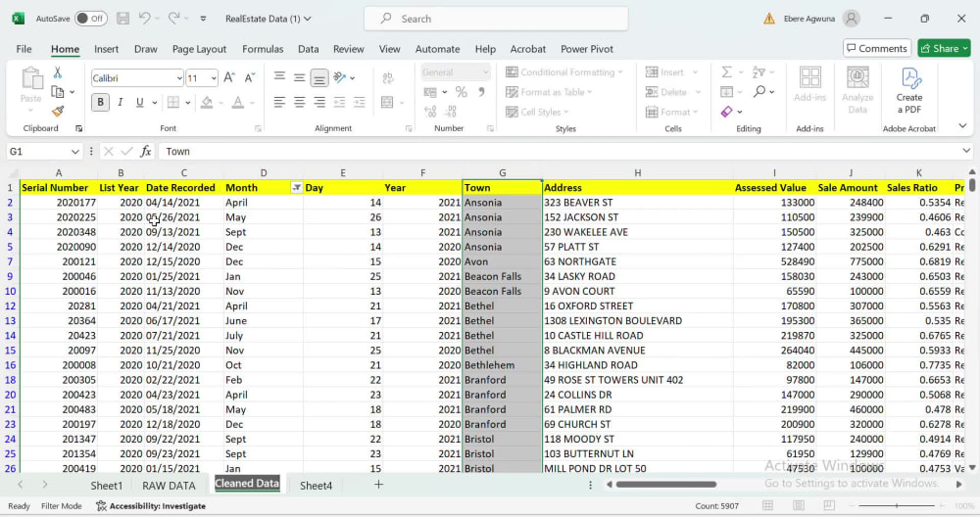The width and height of the screenshot is (980, 517).
Task: Expand the Name Box dropdown arrow
Action: click(x=75, y=151)
